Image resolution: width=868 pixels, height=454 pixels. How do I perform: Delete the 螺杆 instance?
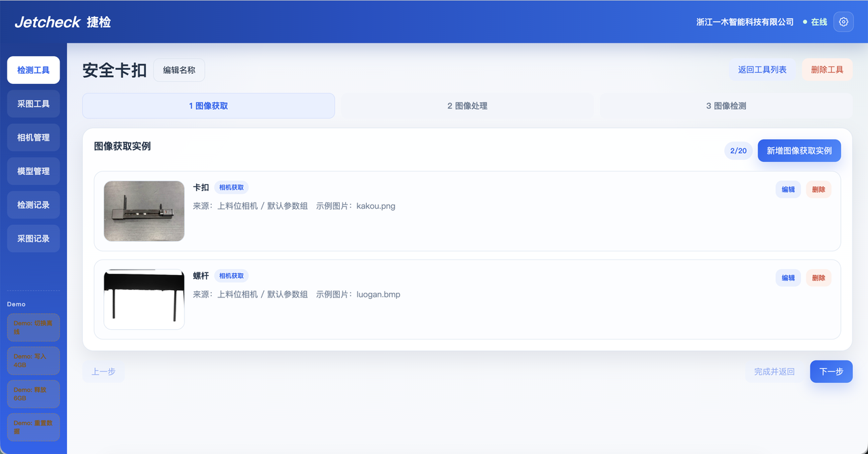click(x=818, y=278)
